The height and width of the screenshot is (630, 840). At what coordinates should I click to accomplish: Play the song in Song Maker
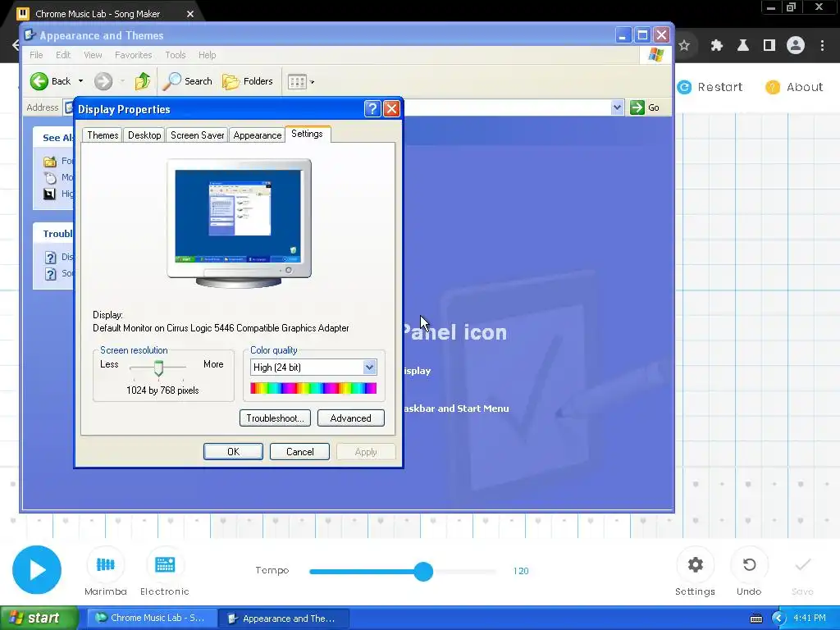[x=37, y=569]
